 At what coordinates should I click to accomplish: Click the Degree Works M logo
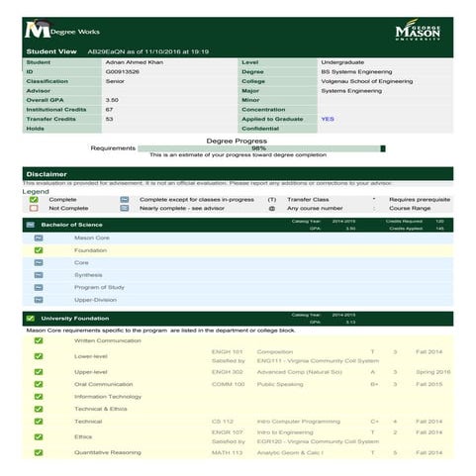38,29
